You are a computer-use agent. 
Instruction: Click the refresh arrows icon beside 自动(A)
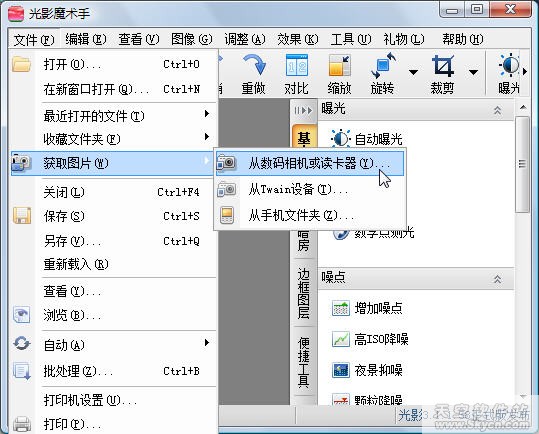(22, 343)
